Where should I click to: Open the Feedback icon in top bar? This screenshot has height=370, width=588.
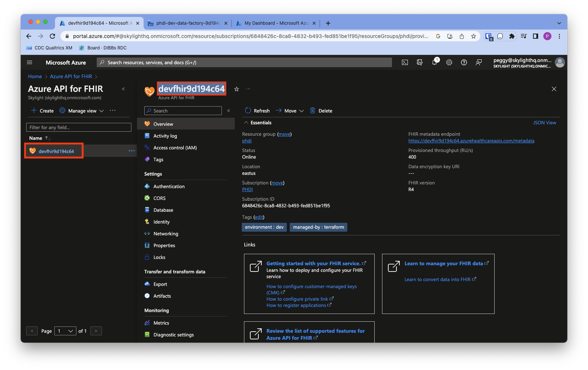tap(479, 62)
